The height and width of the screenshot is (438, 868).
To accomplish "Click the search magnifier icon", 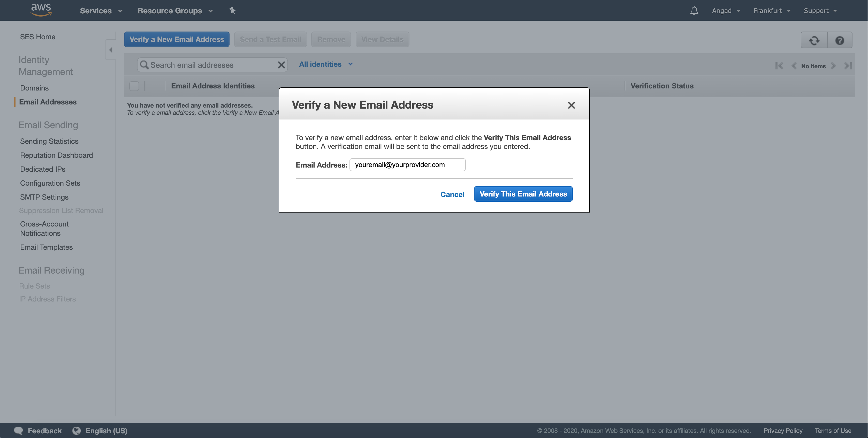I will [144, 65].
